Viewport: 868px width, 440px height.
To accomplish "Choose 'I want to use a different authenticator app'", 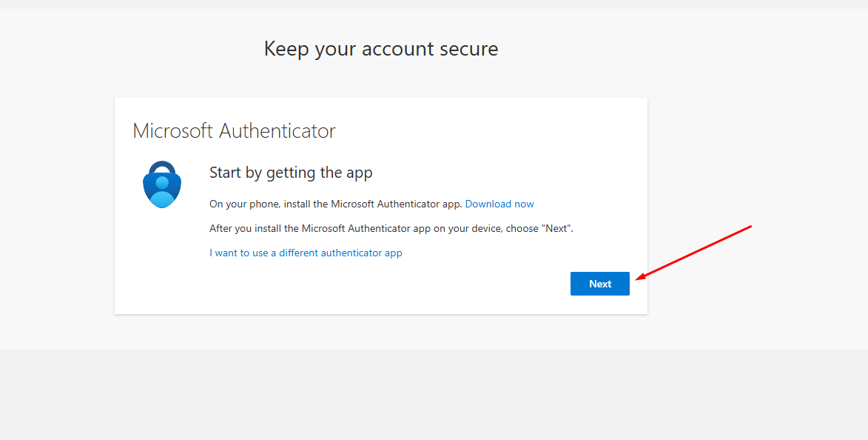I will coord(306,253).
